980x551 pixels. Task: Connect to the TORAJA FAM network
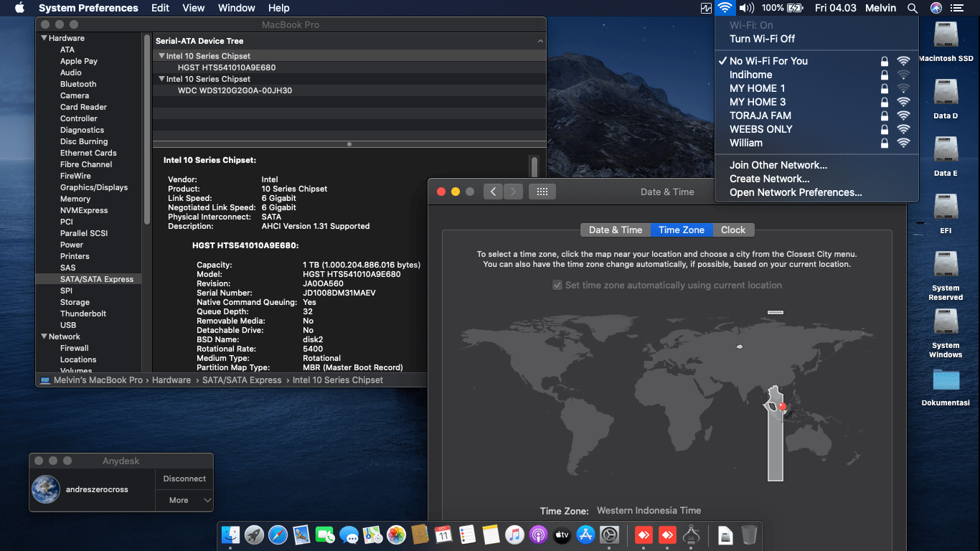tap(816, 116)
